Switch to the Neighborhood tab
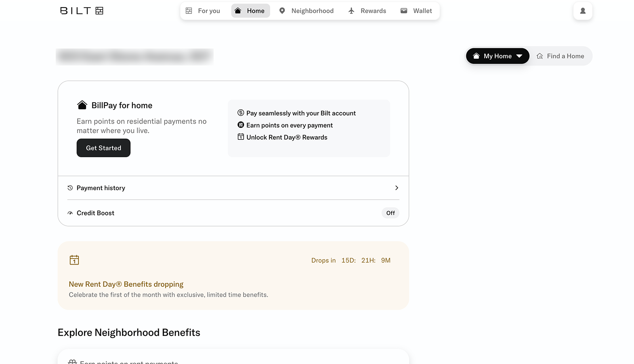Screen dimensions: 634x364 [306, 11]
